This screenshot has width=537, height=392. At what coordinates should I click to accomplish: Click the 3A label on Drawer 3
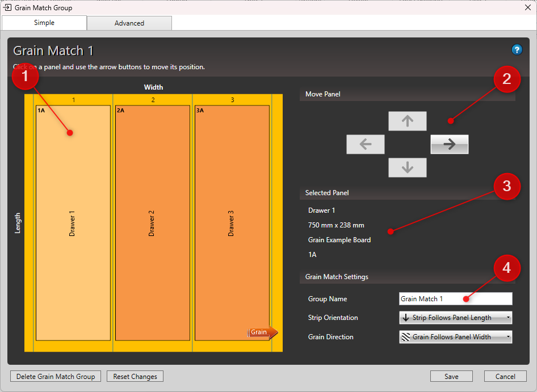200,110
